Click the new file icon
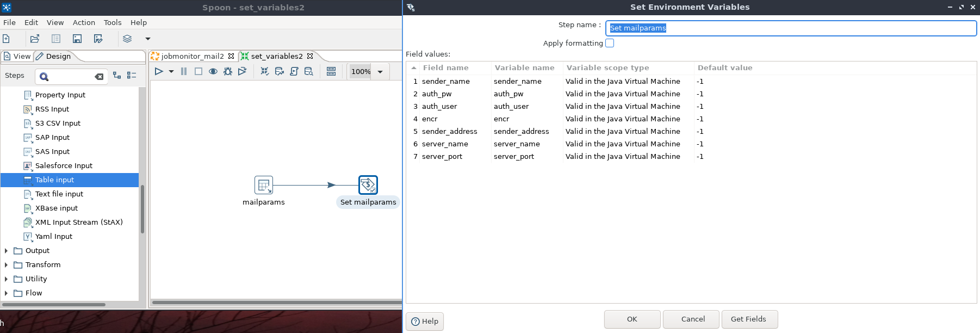 7,39
